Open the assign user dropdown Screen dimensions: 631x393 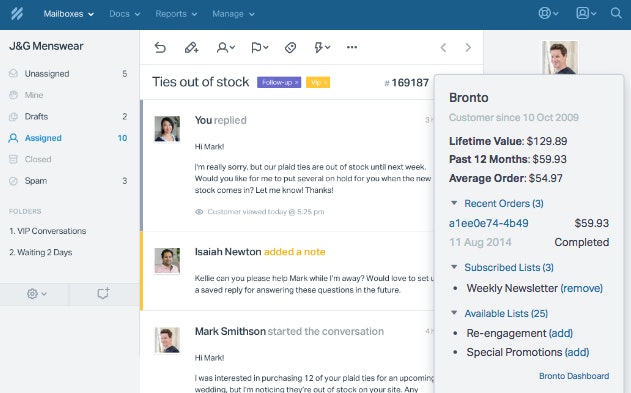[226, 47]
